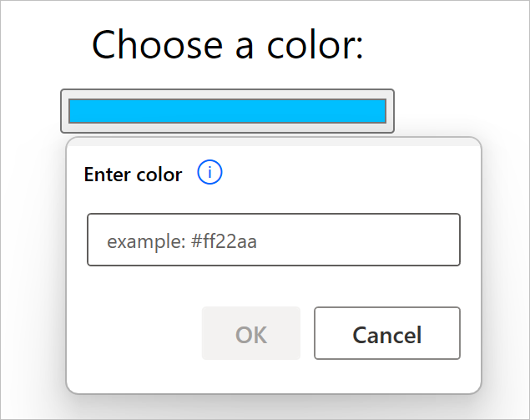The width and height of the screenshot is (530, 420).
Task: Dismiss the color dialog with Cancel
Action: pyautogui.click(x=386, y=334)
